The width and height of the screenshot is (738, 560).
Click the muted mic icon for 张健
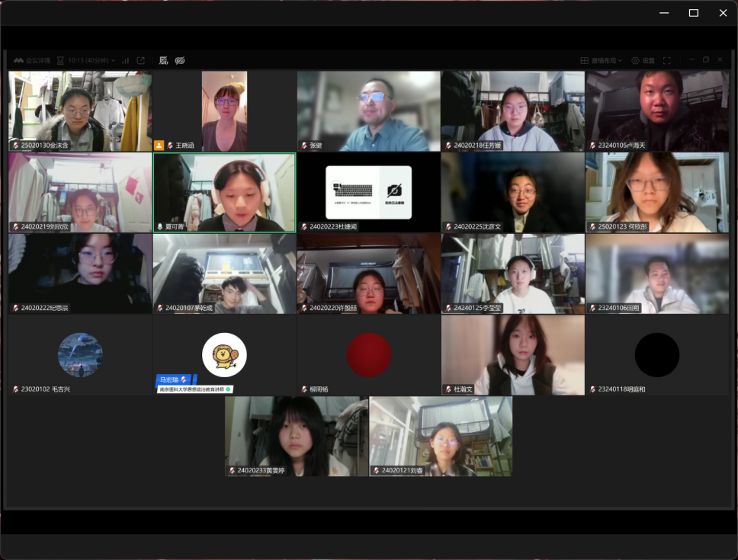click(x=303, y=145)
